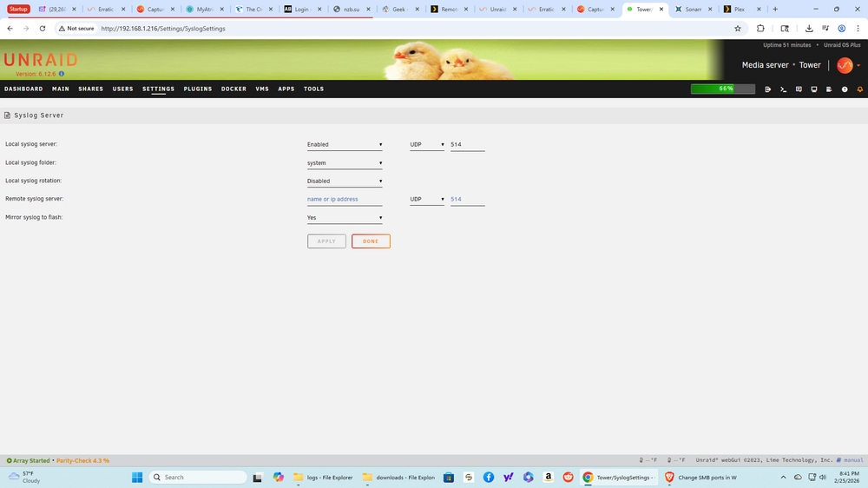Screen dimensions: 868x488
Task: Open the Dashboard menu
Action: coord(23,89)
